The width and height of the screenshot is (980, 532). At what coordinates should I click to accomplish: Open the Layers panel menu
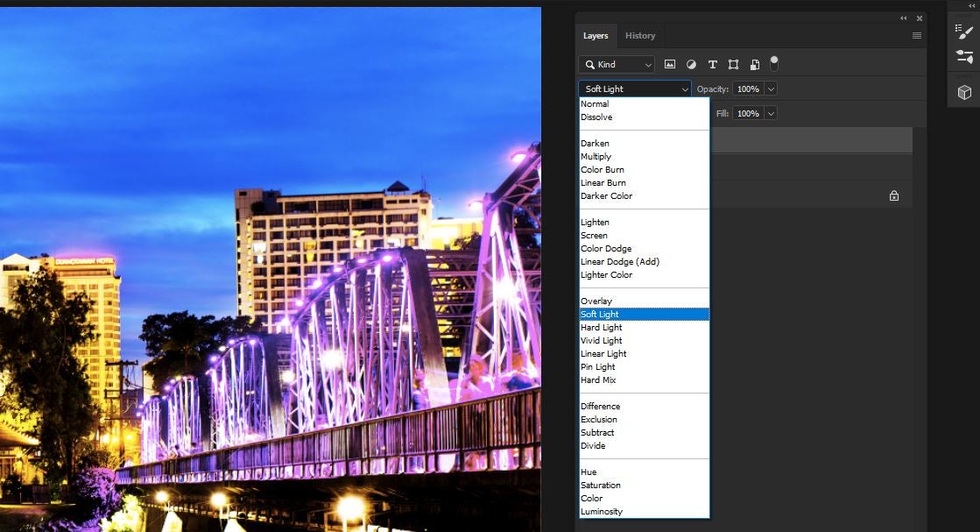pos(916,34)
